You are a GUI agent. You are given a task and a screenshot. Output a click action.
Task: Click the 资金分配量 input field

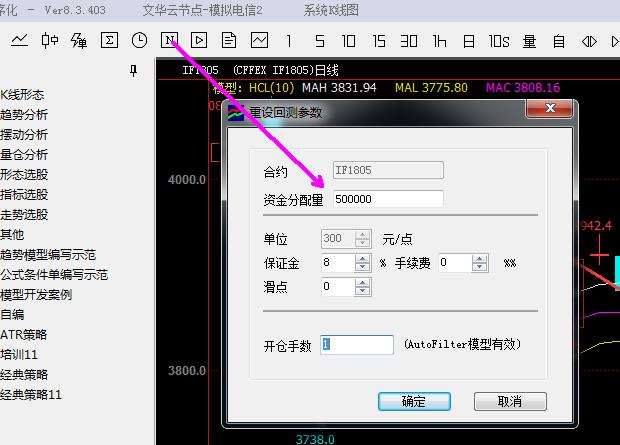coord(387,199)
